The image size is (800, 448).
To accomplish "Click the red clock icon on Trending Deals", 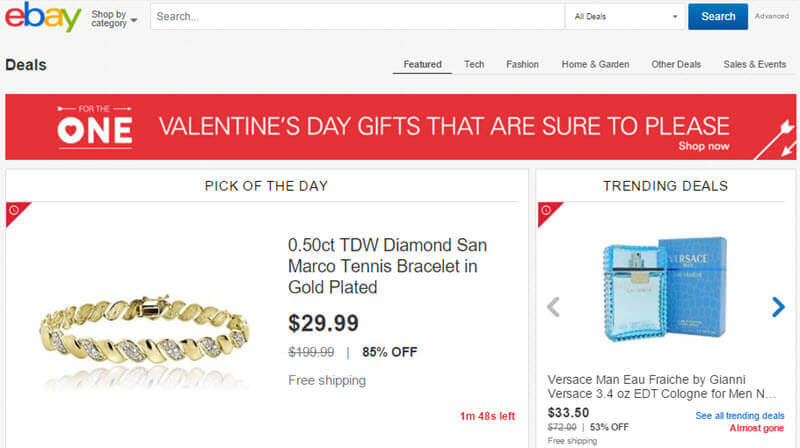I will pyautogui.click(x=546, y=211).
